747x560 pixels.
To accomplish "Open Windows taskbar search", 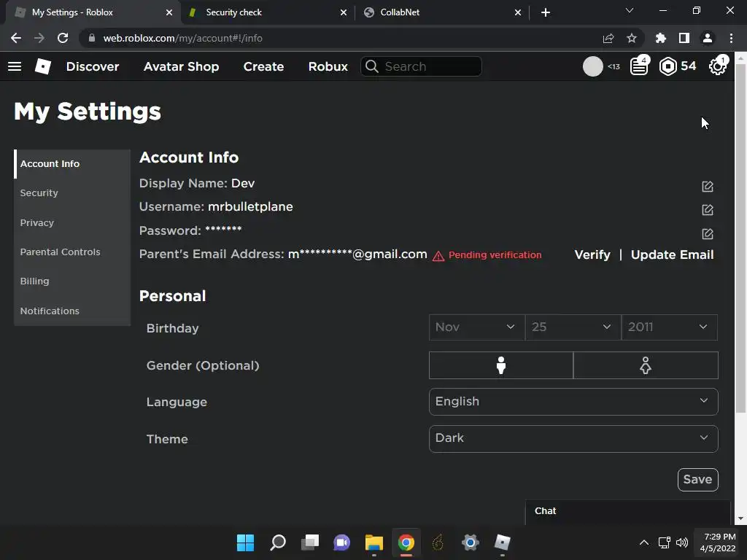I will click(x=278, y=542).
